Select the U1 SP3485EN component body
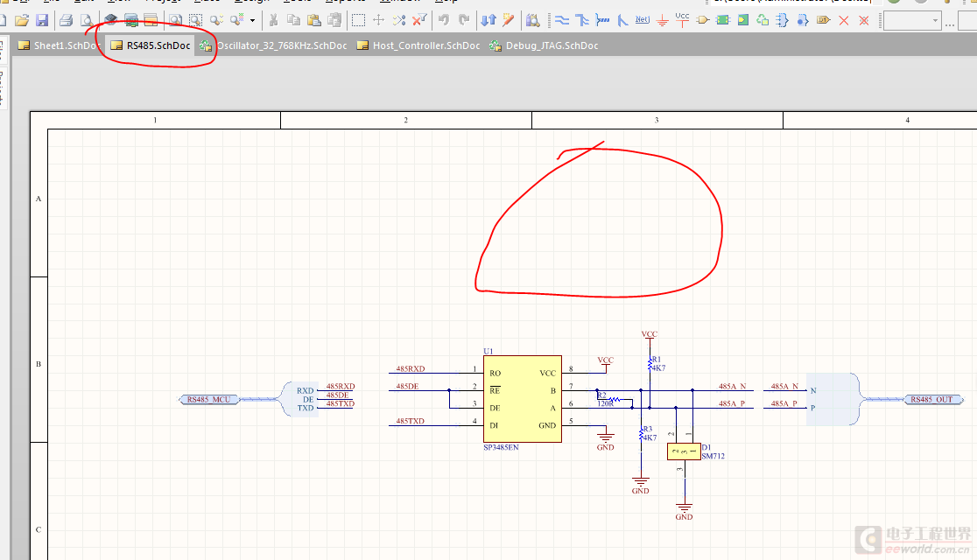The width and height of the screenshot is (977, 560). pos(522,399)
